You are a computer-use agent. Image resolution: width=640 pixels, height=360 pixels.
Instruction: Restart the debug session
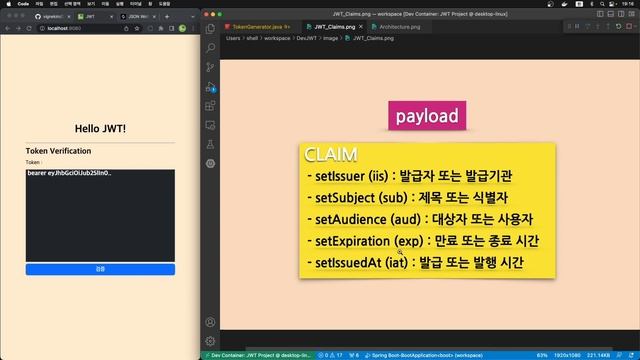pyautogui.click(x=619, y=27)
